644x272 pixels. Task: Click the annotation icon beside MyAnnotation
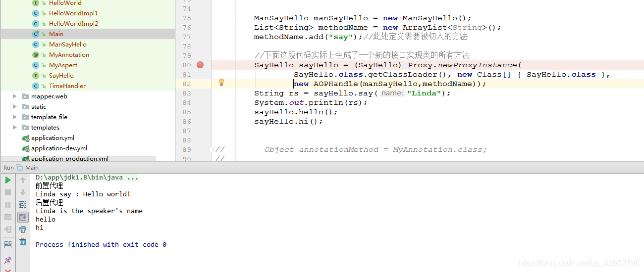tap(36, 55)
